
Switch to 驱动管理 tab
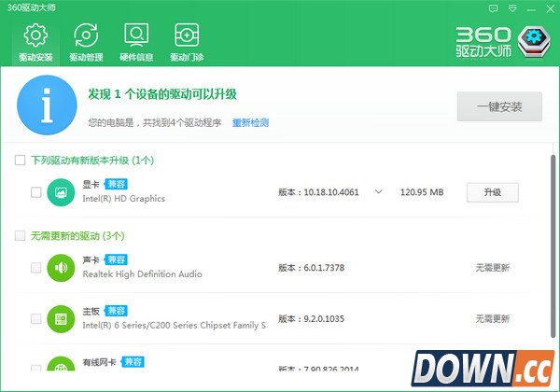(x=86, y=43)
